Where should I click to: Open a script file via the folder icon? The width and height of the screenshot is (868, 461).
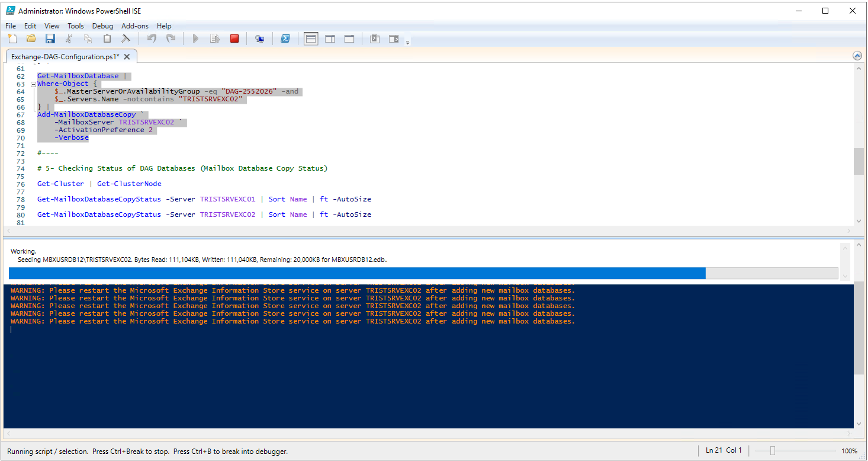tap(31, 39)
